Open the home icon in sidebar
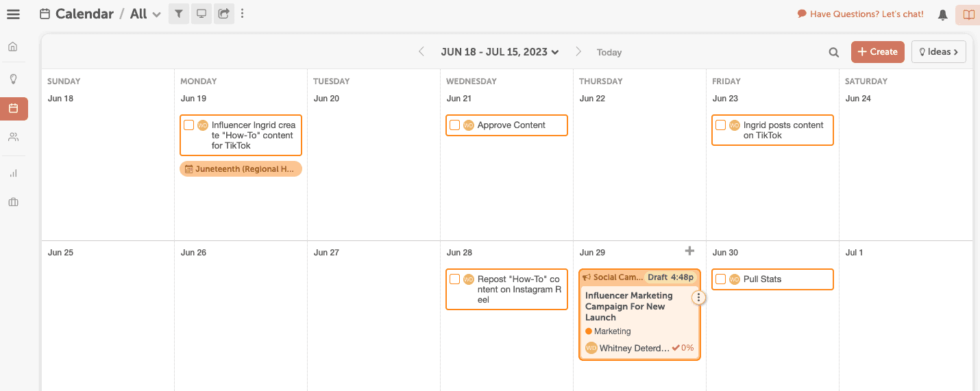This screenshot has height=391, width=980. 13,47
